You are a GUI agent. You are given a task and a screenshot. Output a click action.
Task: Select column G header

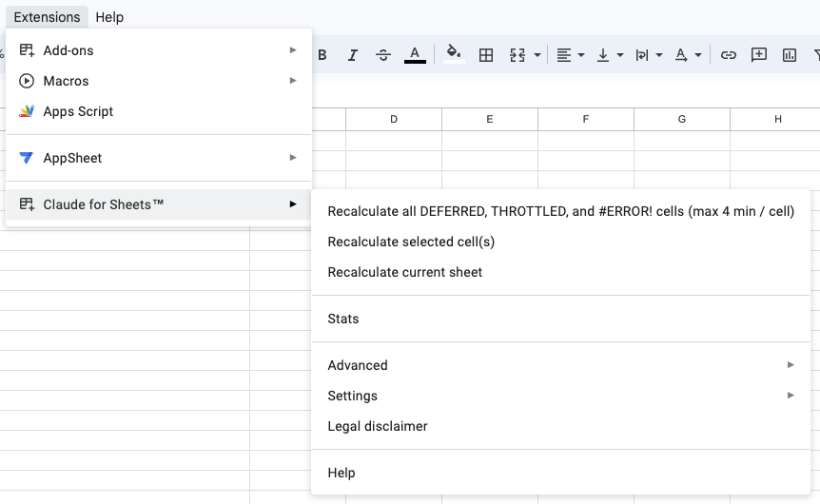(682, 119)
